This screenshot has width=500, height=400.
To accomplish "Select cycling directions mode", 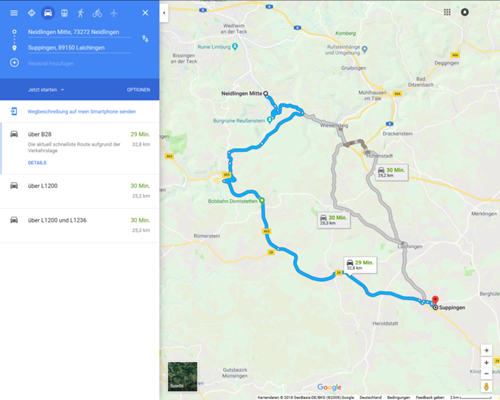I will [97, 13].
